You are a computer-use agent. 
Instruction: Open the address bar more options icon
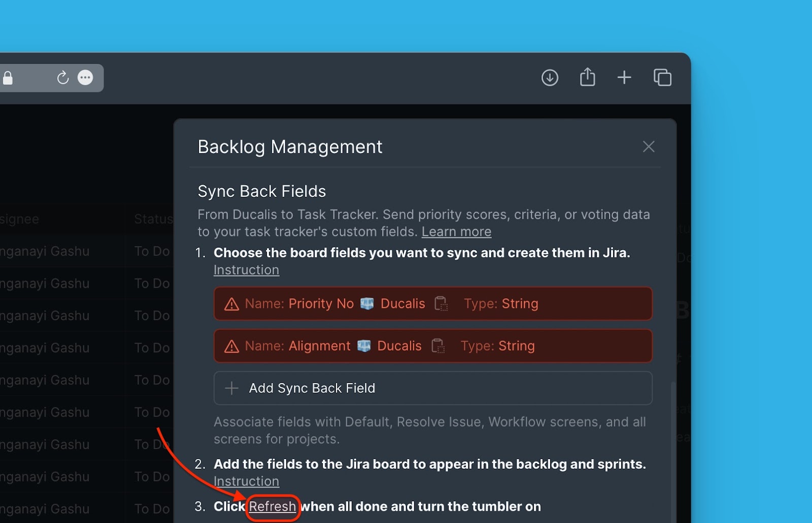[x=85, y=78]
